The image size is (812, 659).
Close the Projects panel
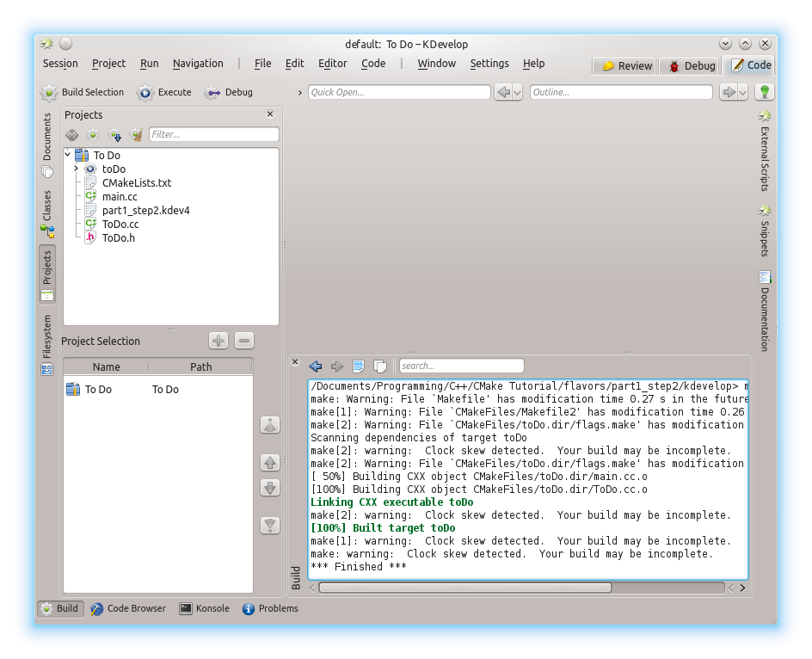(270, 114)
